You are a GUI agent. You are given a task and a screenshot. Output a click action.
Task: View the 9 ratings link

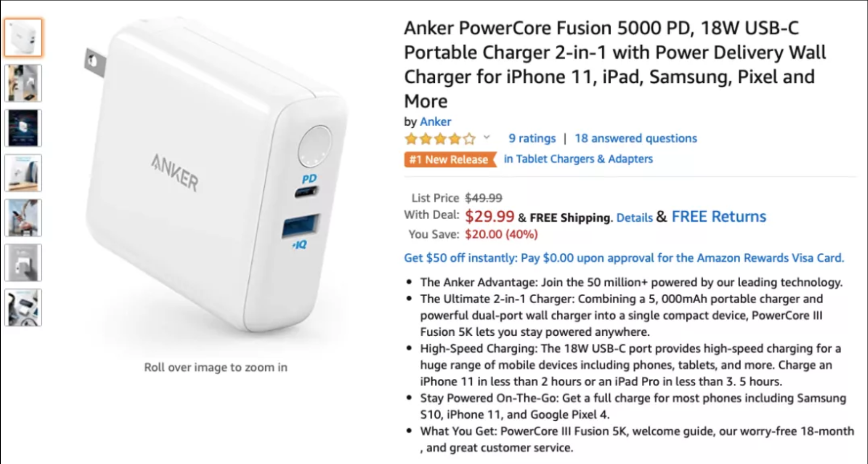point(532,138)
